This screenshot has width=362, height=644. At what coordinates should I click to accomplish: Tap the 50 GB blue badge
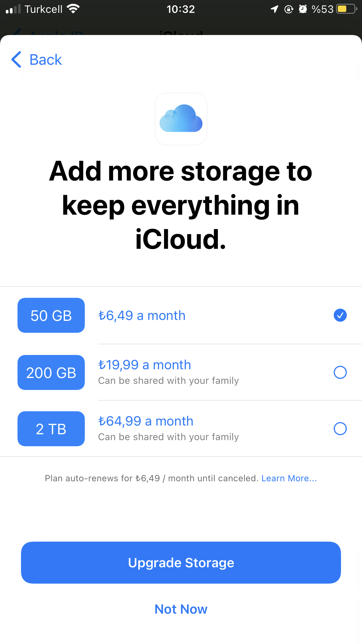click(x=51, y=315)
